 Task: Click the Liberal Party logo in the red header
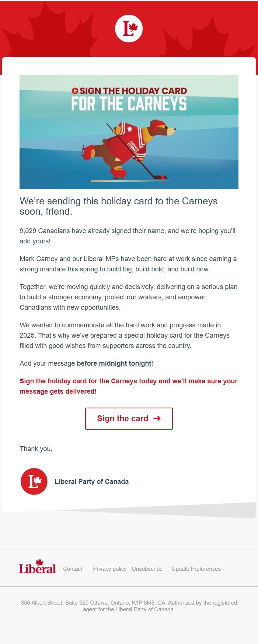(x=128, y=28)
